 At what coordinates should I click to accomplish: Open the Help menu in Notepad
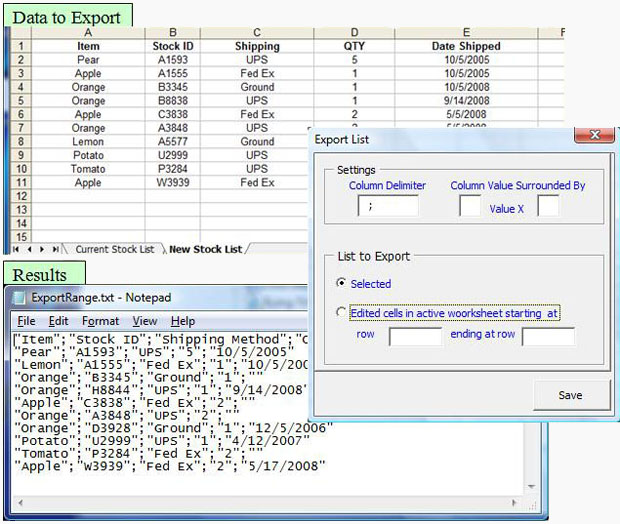point(183,321)
